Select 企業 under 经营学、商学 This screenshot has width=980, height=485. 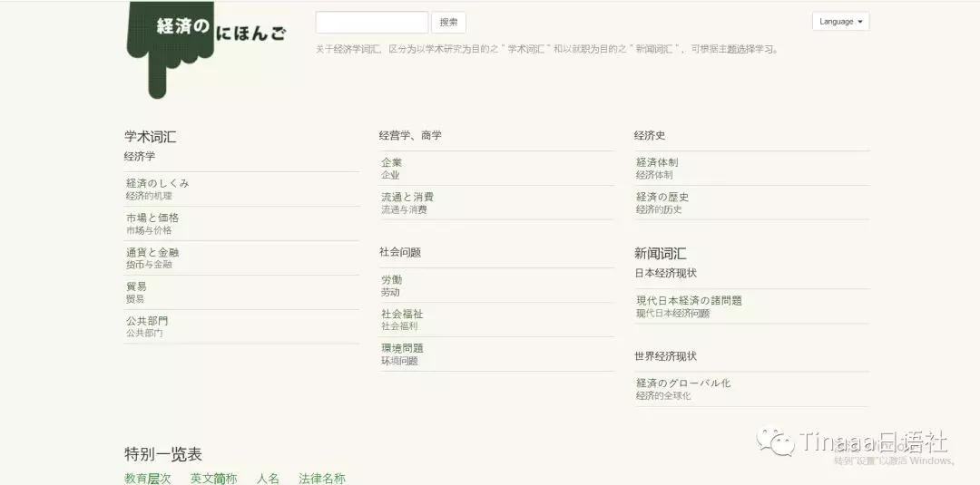392,162
